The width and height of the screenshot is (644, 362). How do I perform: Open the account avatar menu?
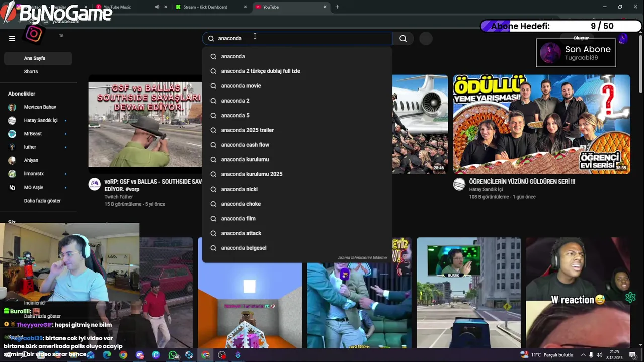(x=623, y=38)
